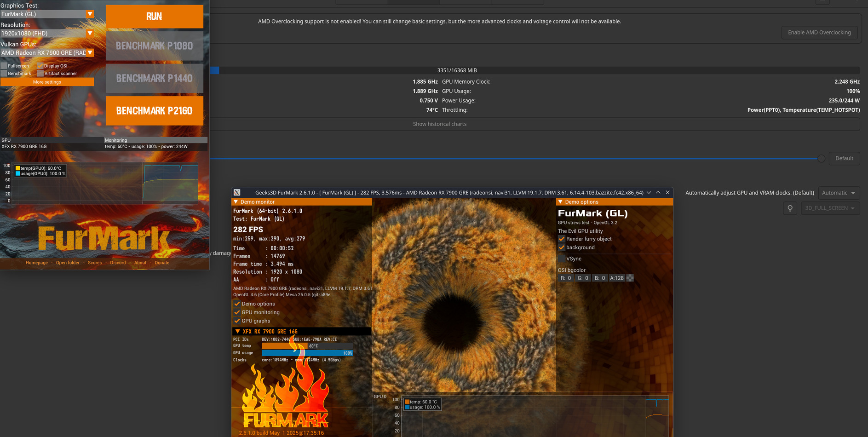Click the title bar up-chevron maximize icon
The width and height of the screenshot is (868, 437).
[658, 193]
